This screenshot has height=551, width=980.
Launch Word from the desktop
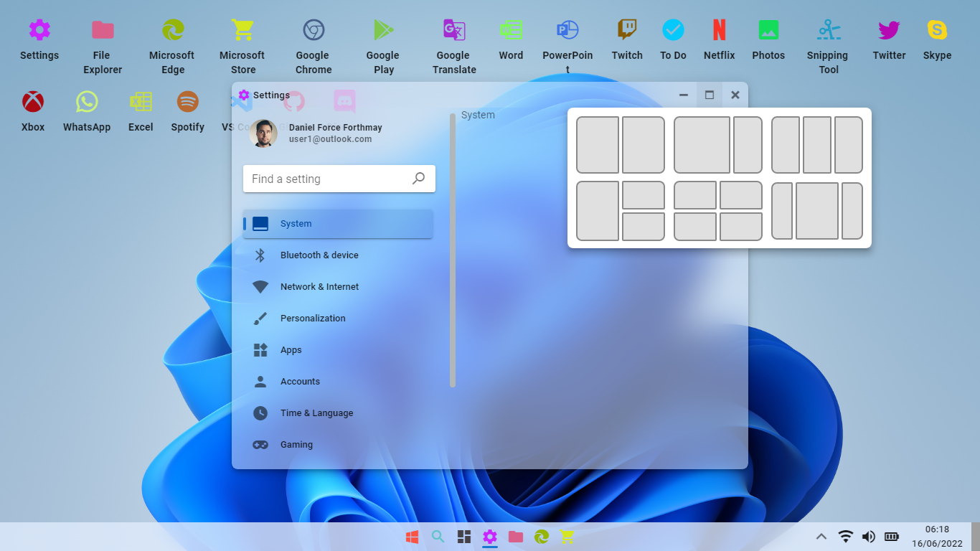511,40
